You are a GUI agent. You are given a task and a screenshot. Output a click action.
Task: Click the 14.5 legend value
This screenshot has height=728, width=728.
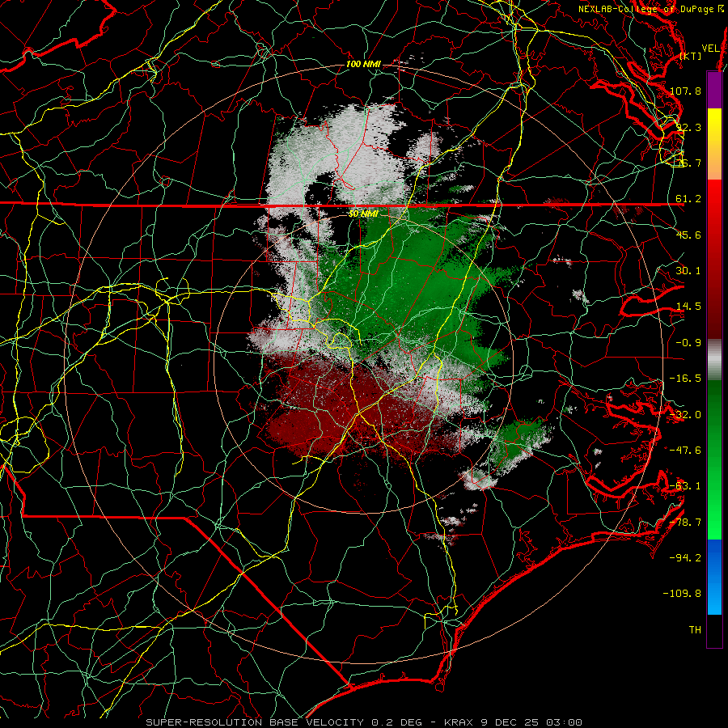coord(688,307)
